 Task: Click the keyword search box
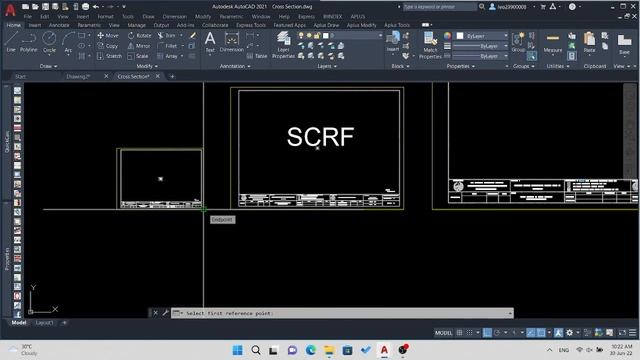[439, 7]
